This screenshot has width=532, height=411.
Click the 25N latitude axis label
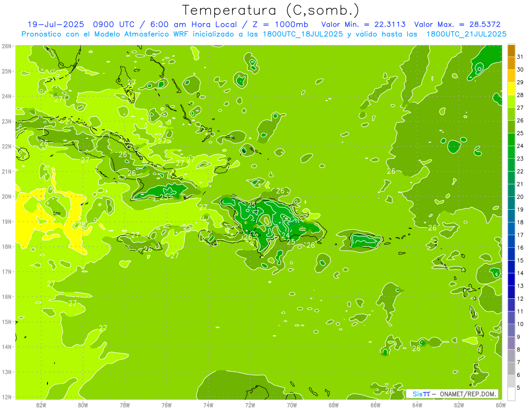click(x=6, y=71)
